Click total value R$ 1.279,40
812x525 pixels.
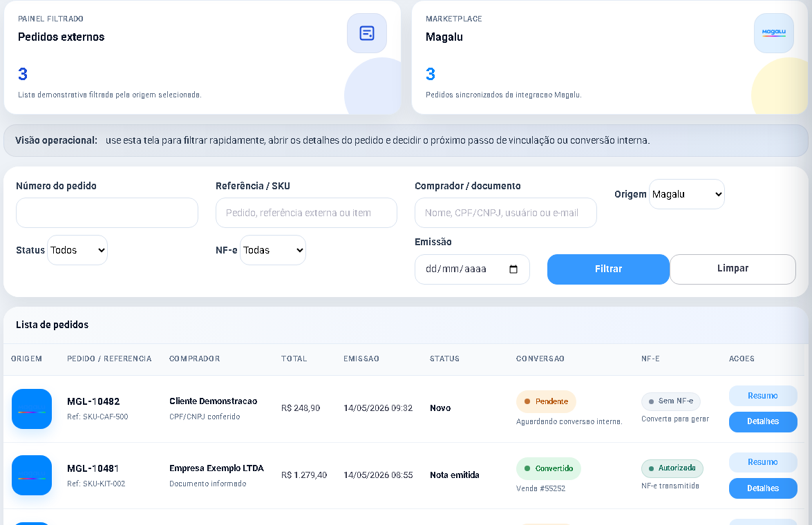point(304,475)
